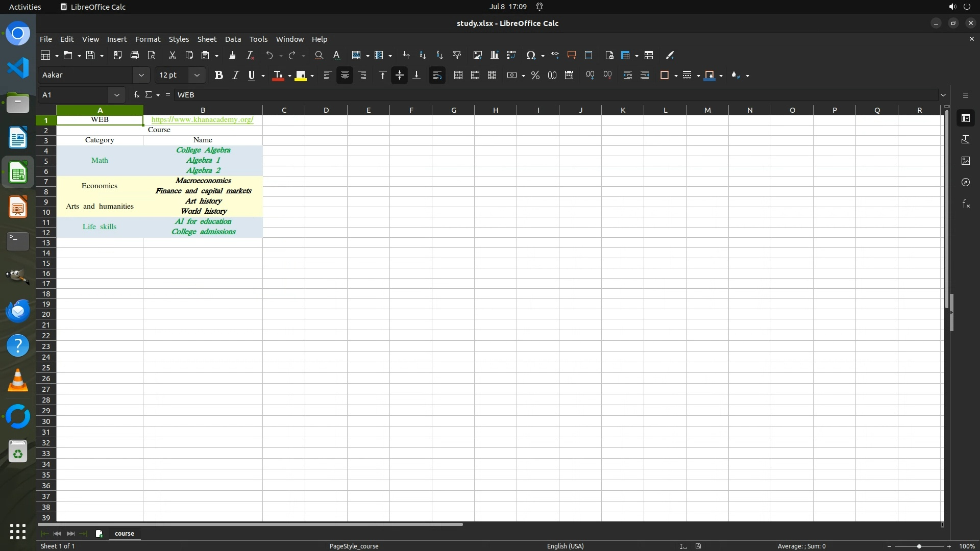The height and width of the screenshot is (551, 980).
Task: Open the Find and Replace tool
Action: pyautogui.click(x=319, y=55)
